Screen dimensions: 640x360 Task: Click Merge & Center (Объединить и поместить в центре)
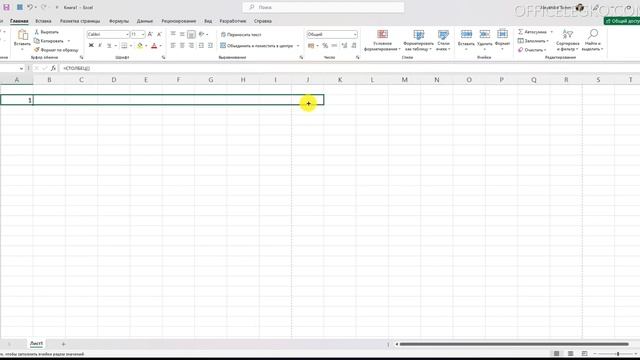click(257, 46)
